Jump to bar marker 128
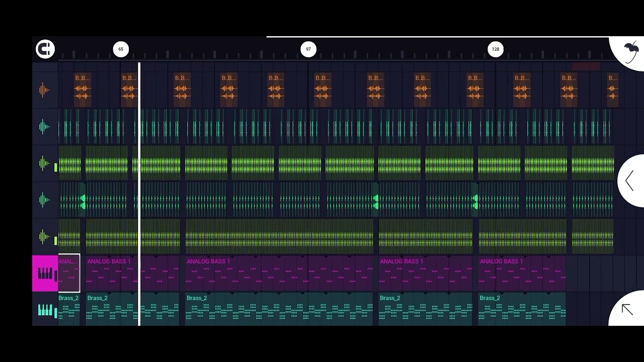 [496, 49]
